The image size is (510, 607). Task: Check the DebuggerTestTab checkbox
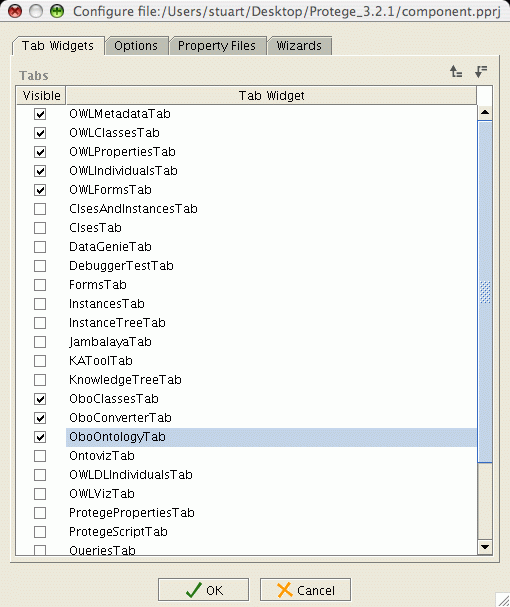[40, 266]
